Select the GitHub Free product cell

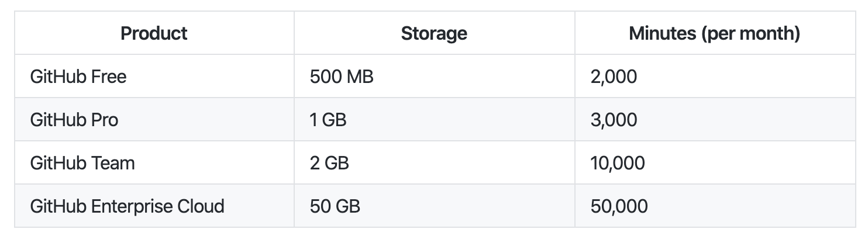(78, 77)
